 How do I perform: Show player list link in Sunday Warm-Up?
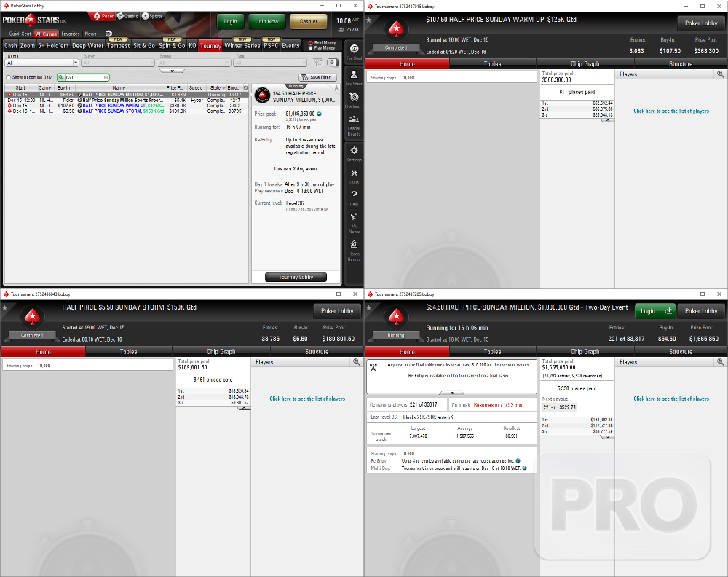click(671, 111)
